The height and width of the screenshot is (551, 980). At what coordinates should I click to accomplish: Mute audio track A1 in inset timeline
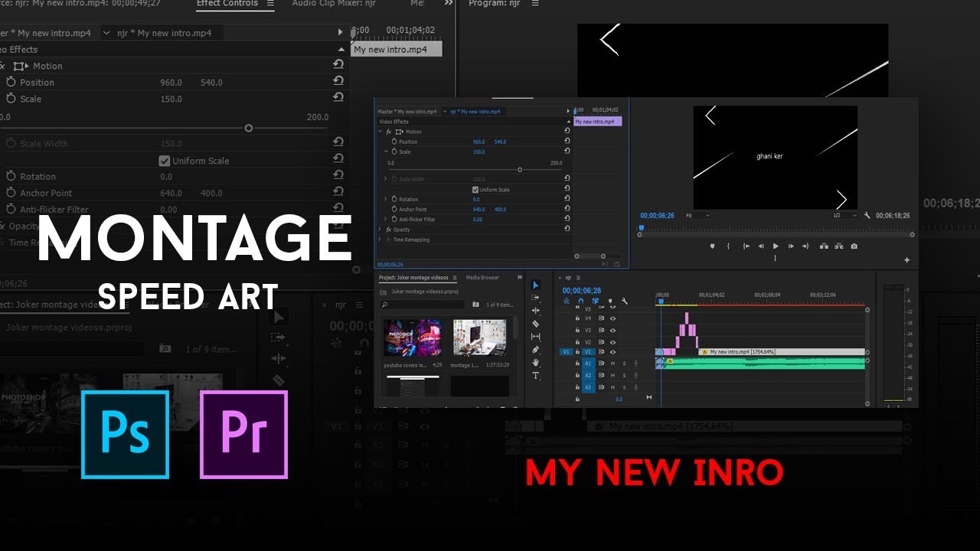coord(612,364)
